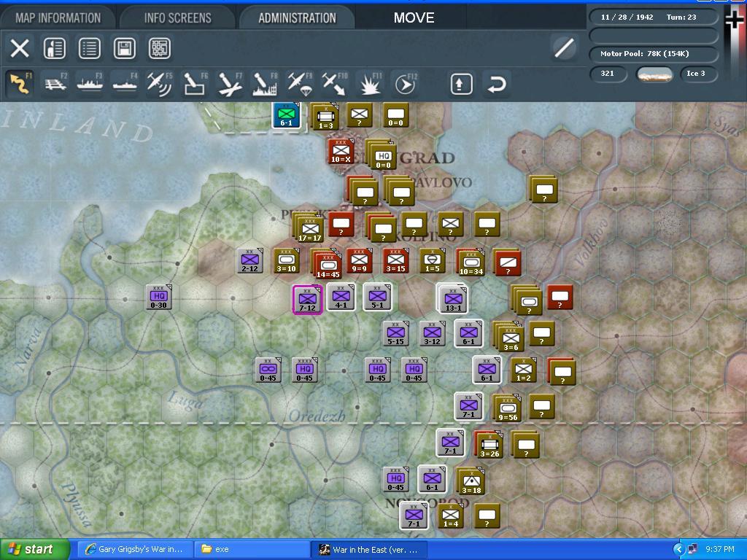Select the Soviet 3=10 unit
Image resolution: width=747 pixels, height=560 pixels.
coord(286,261)
